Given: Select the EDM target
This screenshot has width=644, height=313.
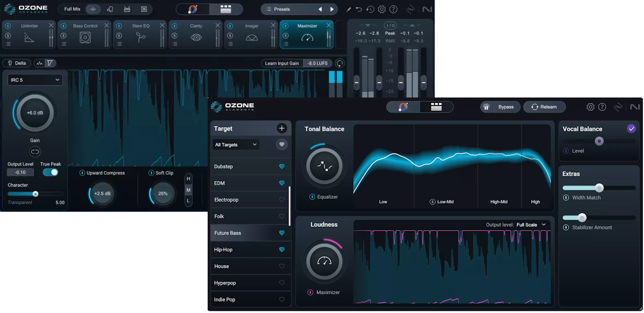Looking at the screenshot, I should 251,183.
